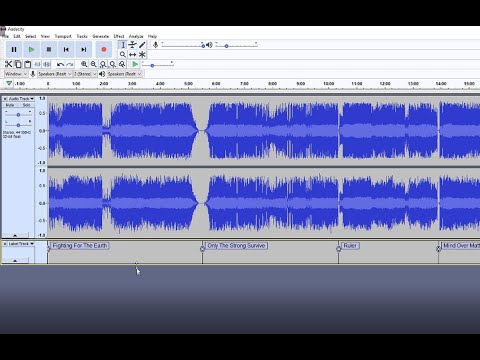480x360 pixels.
Task: Click the recording meter microphone icon
Action: [155, 45]
